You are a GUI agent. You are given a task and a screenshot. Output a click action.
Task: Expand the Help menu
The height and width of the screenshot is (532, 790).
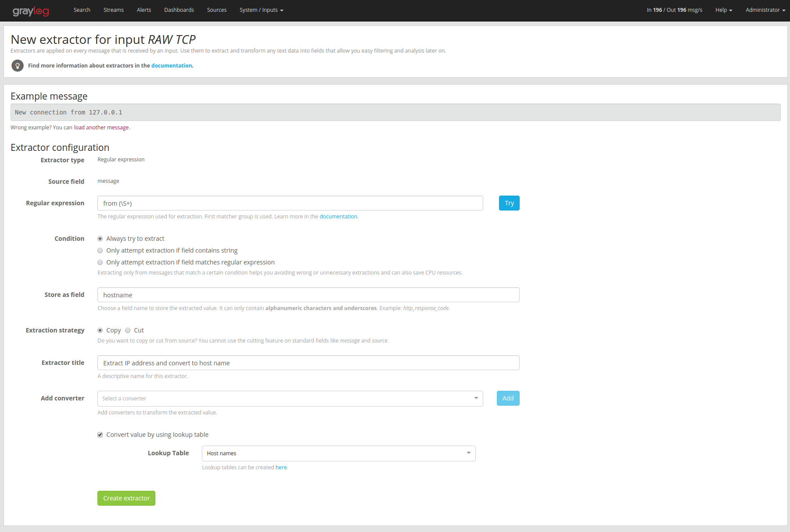723,10
